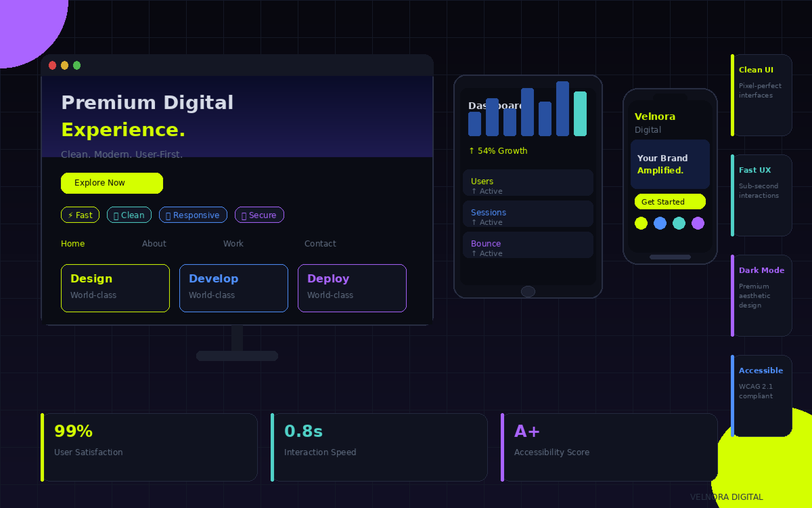Click the 99% User Satisfaction stat card
This screenshot has height=508, width=812.
[x=149, y=447]
